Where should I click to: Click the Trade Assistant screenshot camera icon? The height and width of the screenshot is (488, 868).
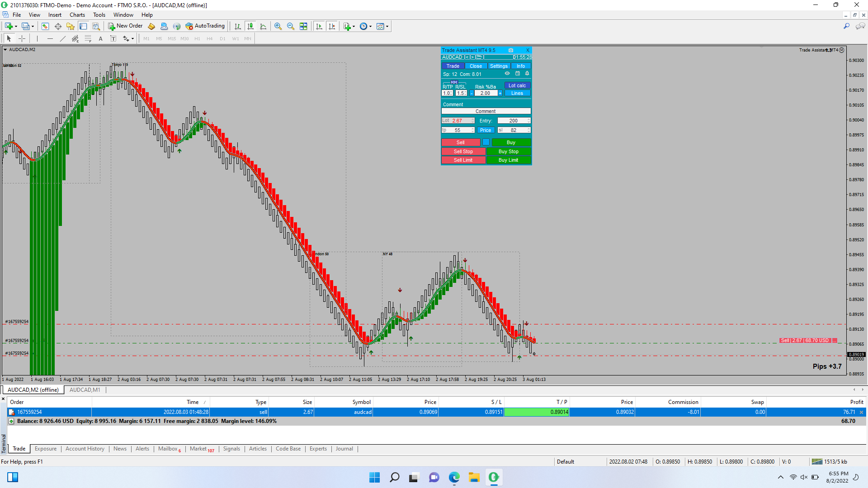(x=511, y=50)
